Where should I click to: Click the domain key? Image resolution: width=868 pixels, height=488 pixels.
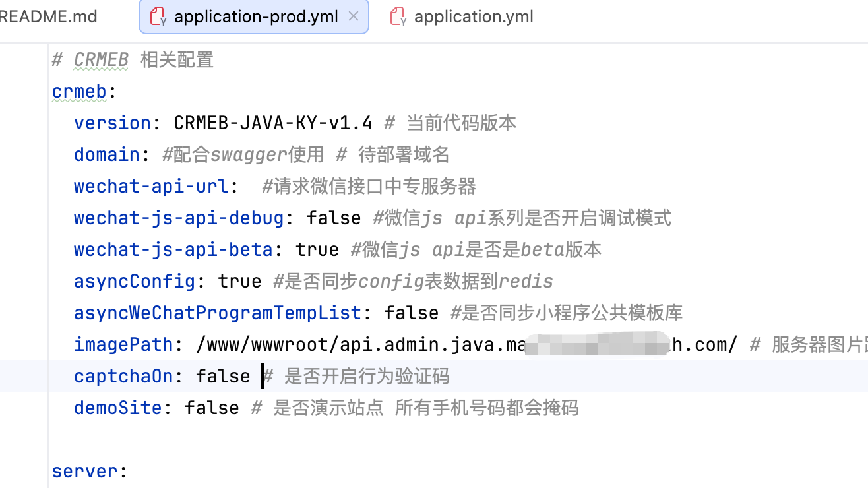[x=107, y=154]
